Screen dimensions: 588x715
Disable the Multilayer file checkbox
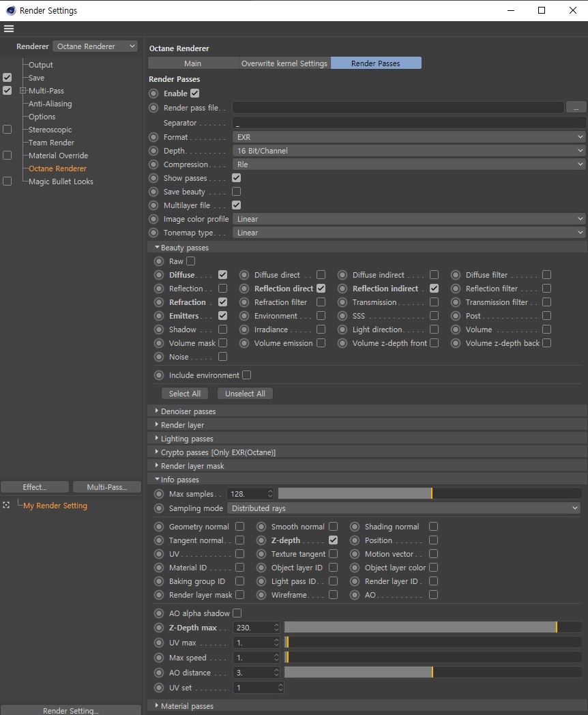pos(236,205)
